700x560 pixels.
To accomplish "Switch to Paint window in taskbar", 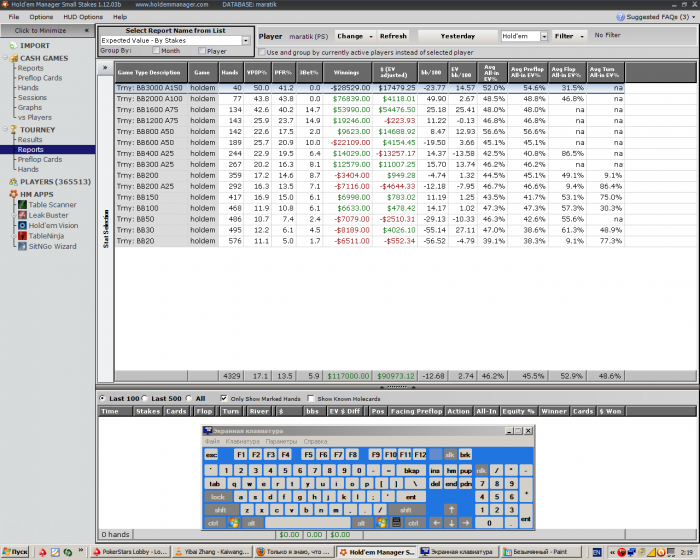I will pyautogui.click(x=541, y=552).
